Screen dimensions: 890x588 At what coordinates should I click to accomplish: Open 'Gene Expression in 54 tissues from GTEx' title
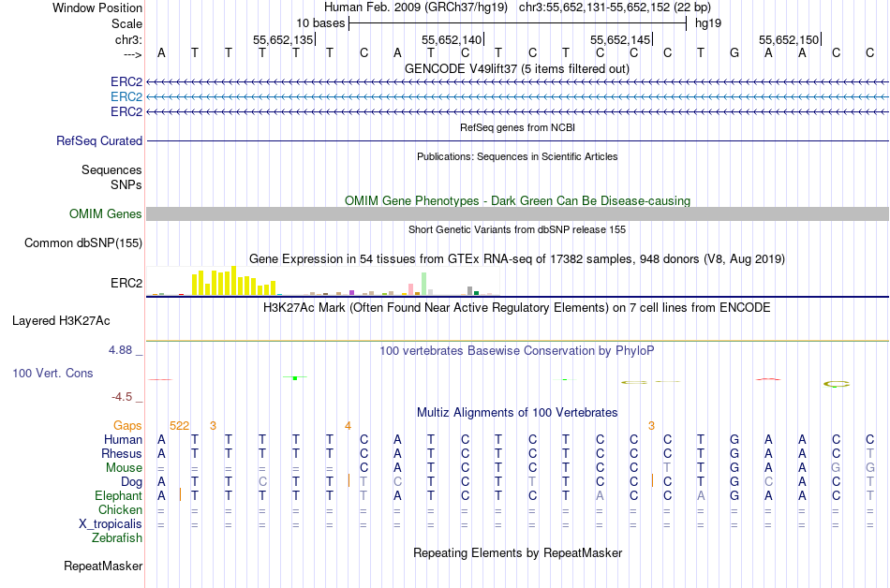tap(517, 259)
